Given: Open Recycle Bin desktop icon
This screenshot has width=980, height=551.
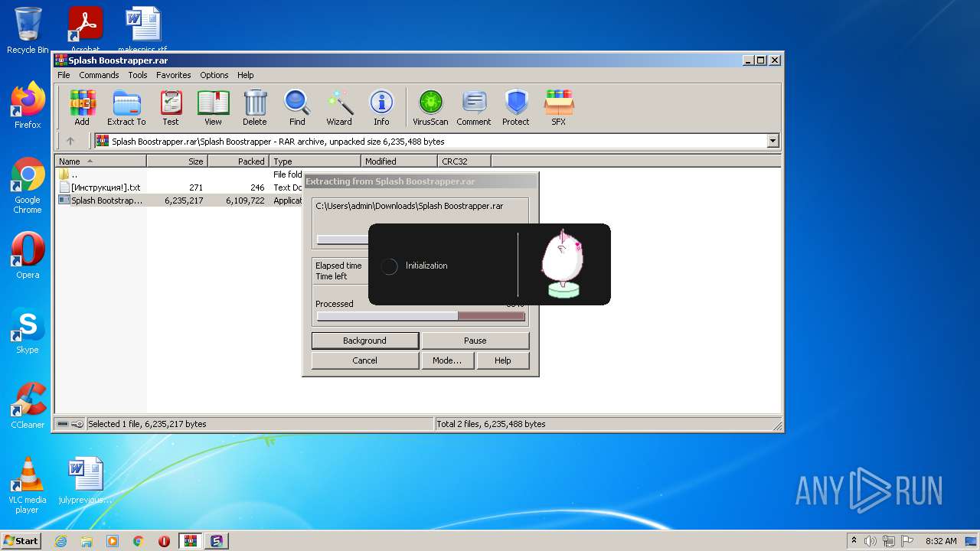Looking at the screenshot, I should [28, 31].
